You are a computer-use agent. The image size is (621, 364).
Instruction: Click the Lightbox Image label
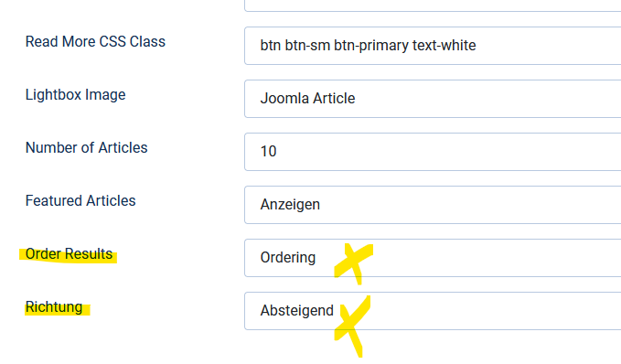coord(75,95)
